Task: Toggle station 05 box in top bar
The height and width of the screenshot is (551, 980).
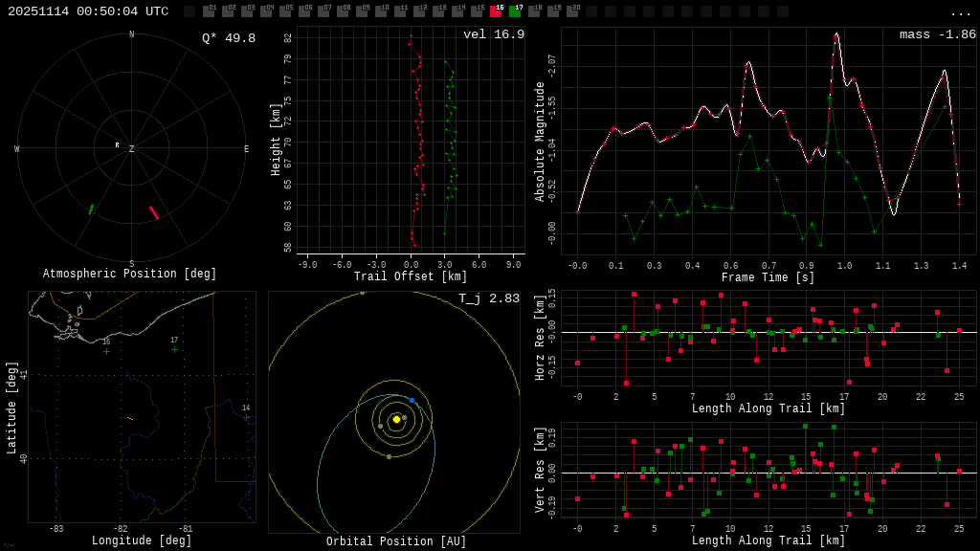Action: point(285,11)
